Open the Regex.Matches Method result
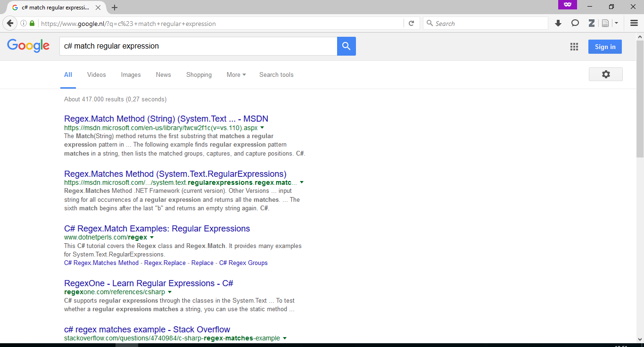The width and height of the screenshot is (644, 347). click(175, 174)
